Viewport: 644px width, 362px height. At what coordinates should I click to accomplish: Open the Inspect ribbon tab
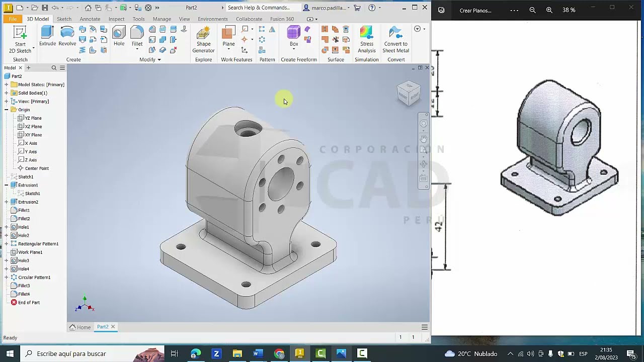(116, 19)
